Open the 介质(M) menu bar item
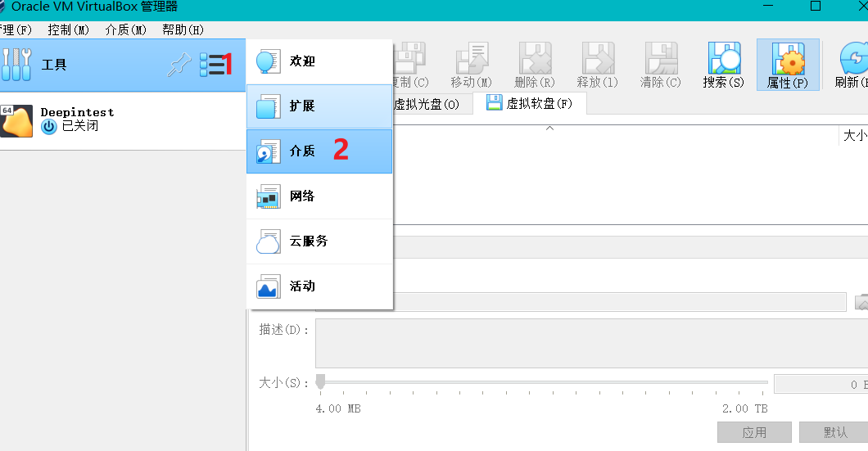The image size is (868, 451). click(x=125, y=30)
